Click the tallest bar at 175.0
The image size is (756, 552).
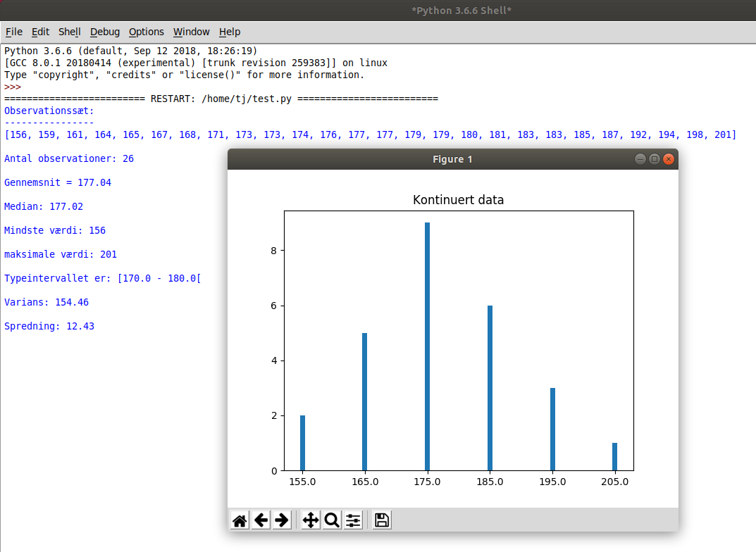click(x=427, y=346)
